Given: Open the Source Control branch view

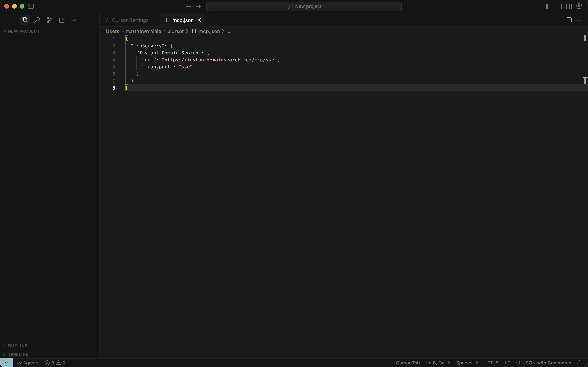Looking at the screenshot, I should 49,20.
